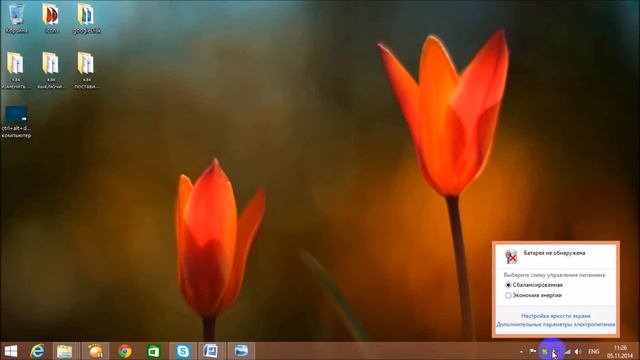This screenshot has width=640, height=360.
Task: Select the folder with red pages icon
Action: click(51, 18)
